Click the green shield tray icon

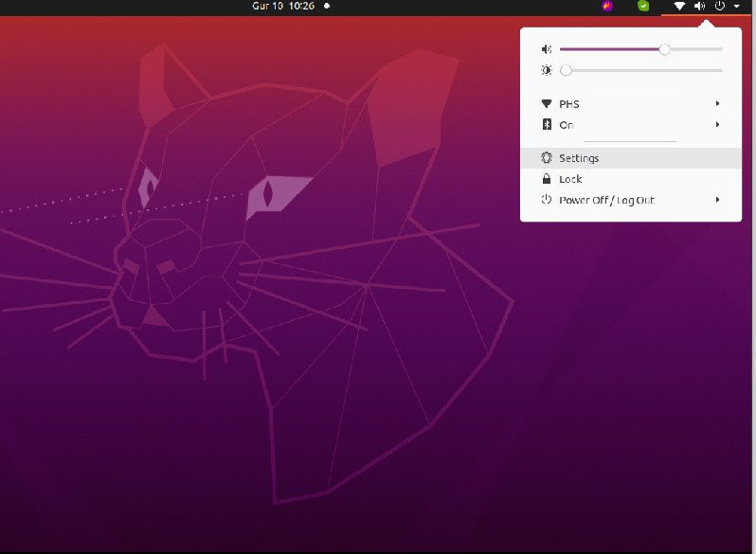click(x=643, y=6)
